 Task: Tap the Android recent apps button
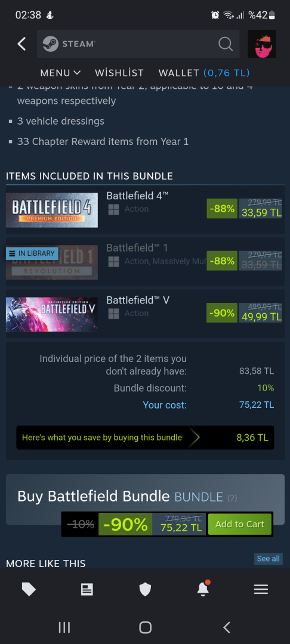pyautogui.click(x=64, y=627)
